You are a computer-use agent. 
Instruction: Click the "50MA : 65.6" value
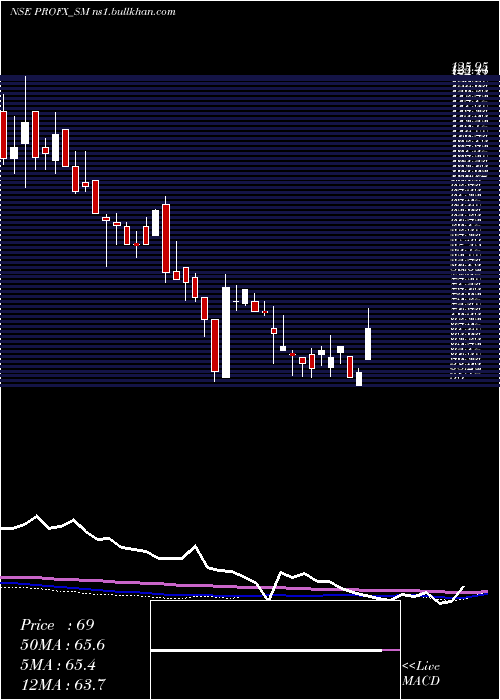pyautogui.click(x=63, y=645)
